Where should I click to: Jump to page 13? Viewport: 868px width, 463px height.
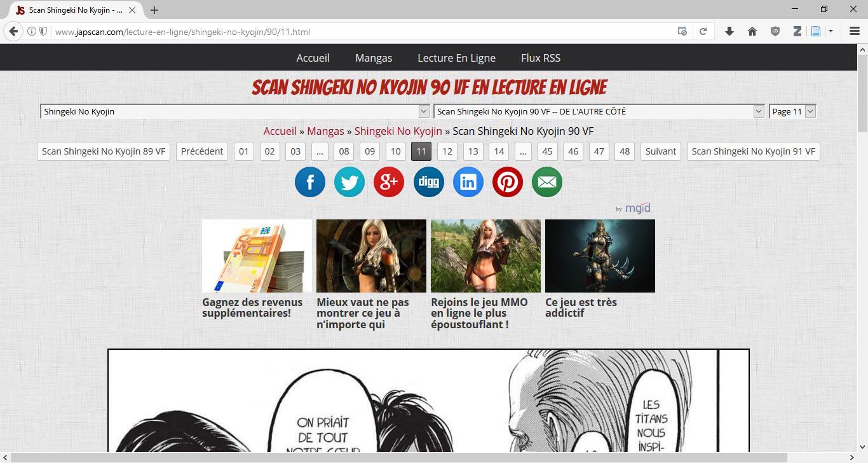pyautogui.click(x=473, y=151)
